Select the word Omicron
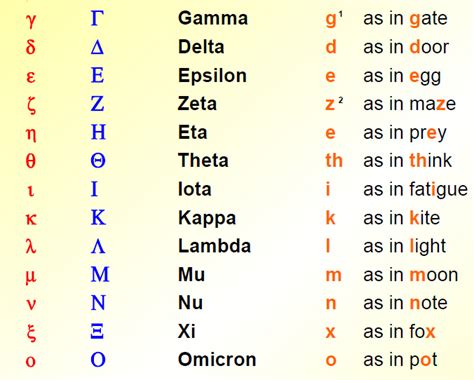Screen dimensions: 474x380 point(217,360)
